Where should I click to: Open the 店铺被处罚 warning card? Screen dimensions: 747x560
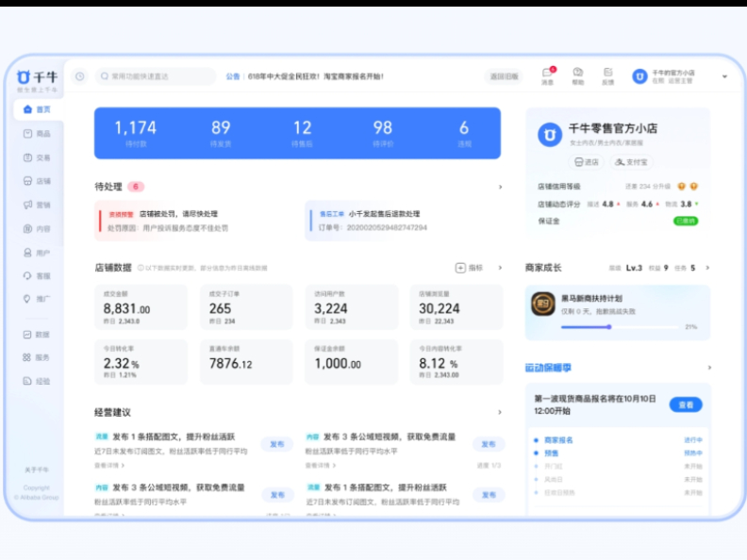click(x=195, y=221)
